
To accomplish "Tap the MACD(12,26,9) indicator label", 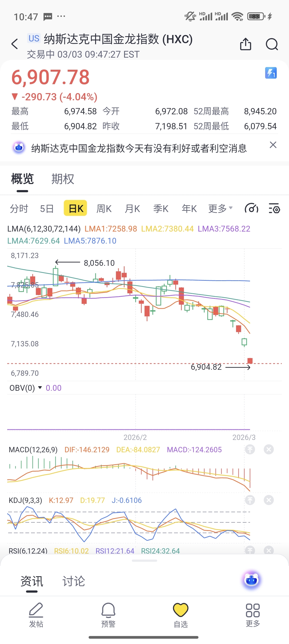I will (x=33, y=450).
